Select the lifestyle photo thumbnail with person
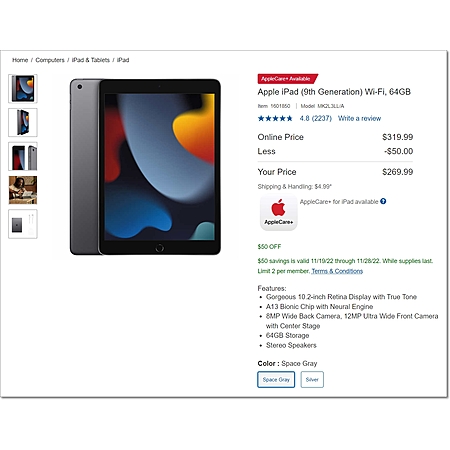The height and width of the screenshot is (450, 450). coord(23,190)
